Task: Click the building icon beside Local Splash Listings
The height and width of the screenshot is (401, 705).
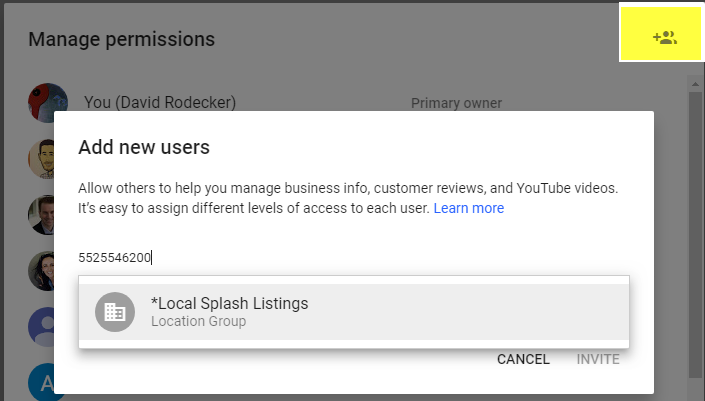Action: pyautogui.click(x=115, y=312)
